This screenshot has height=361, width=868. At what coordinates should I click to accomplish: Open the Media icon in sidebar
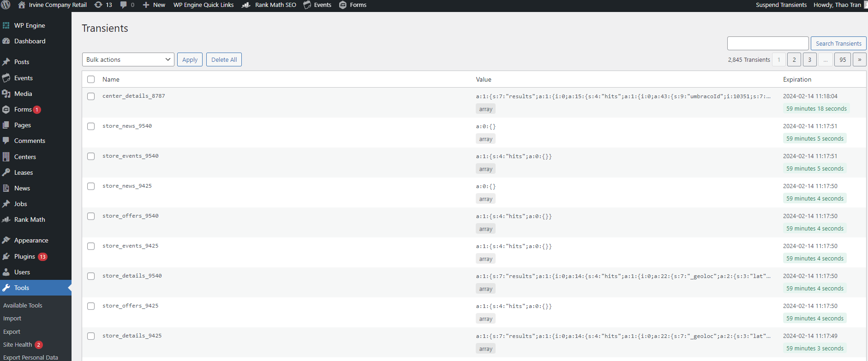[6, 94]
